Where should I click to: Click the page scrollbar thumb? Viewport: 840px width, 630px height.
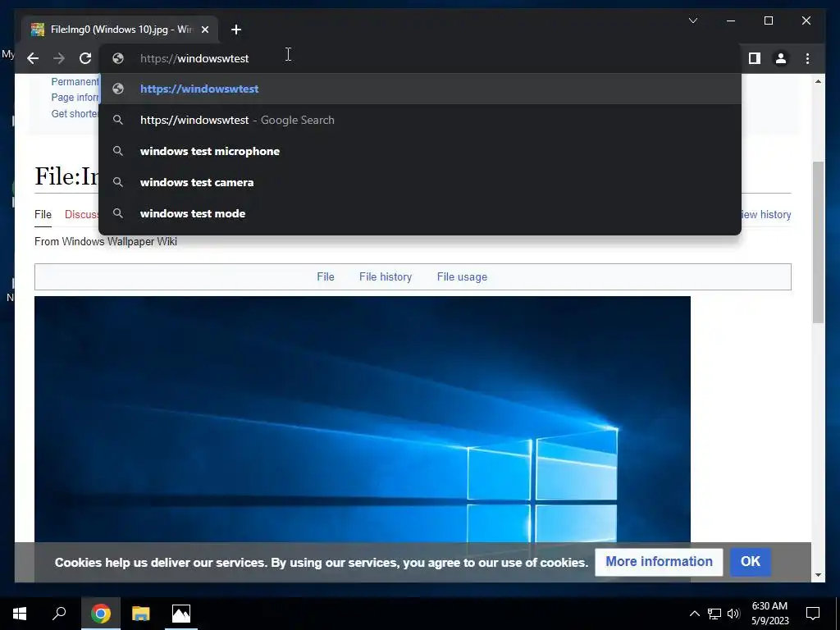pos(818,242)
